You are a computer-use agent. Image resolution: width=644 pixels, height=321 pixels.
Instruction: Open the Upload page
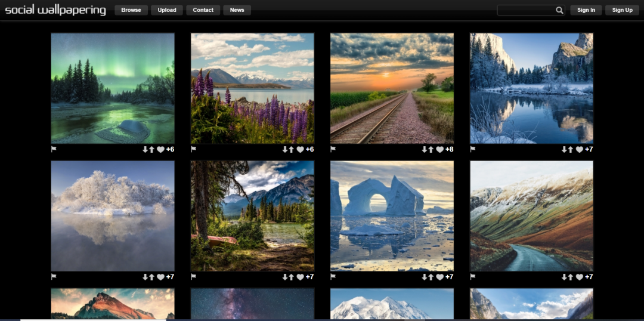(x=167, y=10)
